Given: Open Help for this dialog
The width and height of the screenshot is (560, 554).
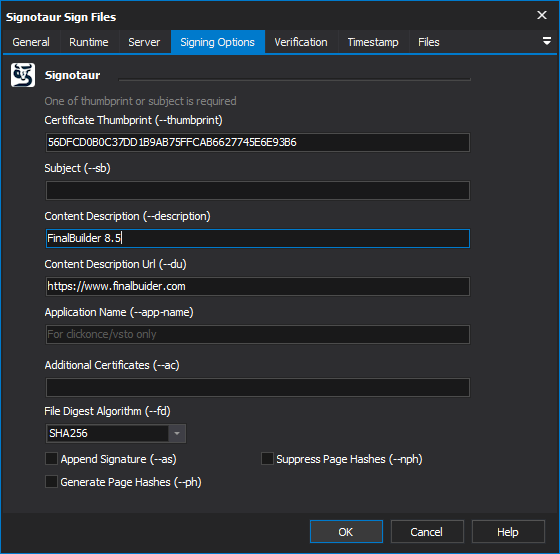Looking at the screenshot, I should 508,531.
